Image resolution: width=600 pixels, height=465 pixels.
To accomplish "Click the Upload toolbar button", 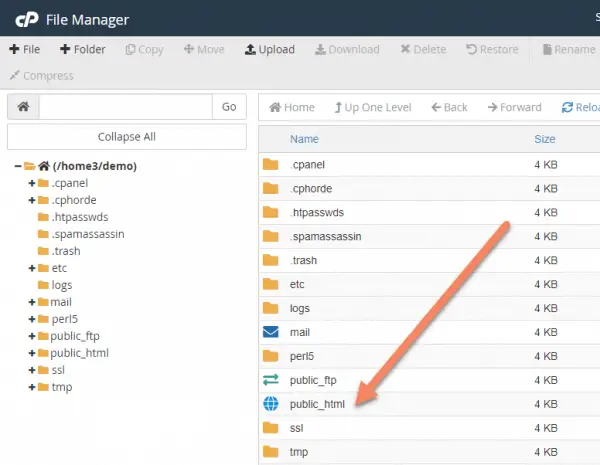I will (x=270, y=49).
